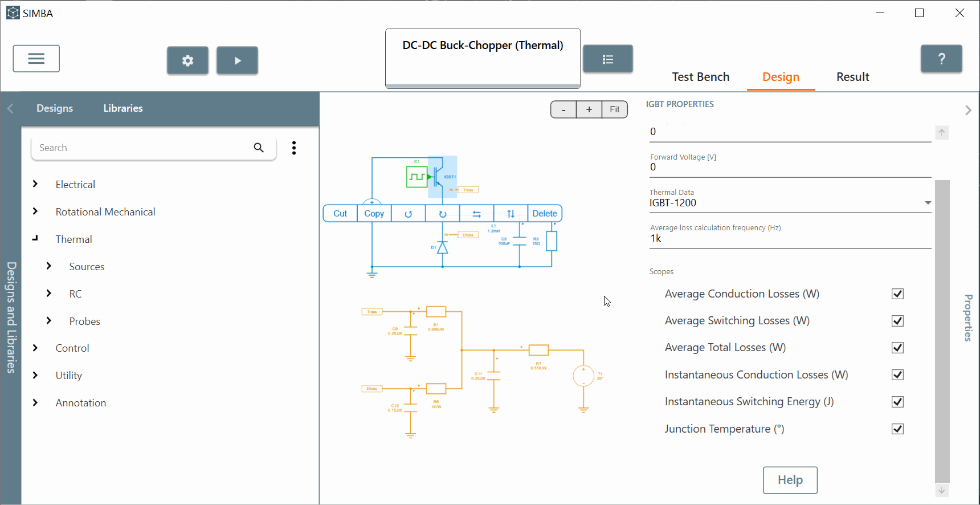Expand the Rotational Mechanical category
This screenshot has height=505, width=980.
pyautogui.click(x=35, y=211)
